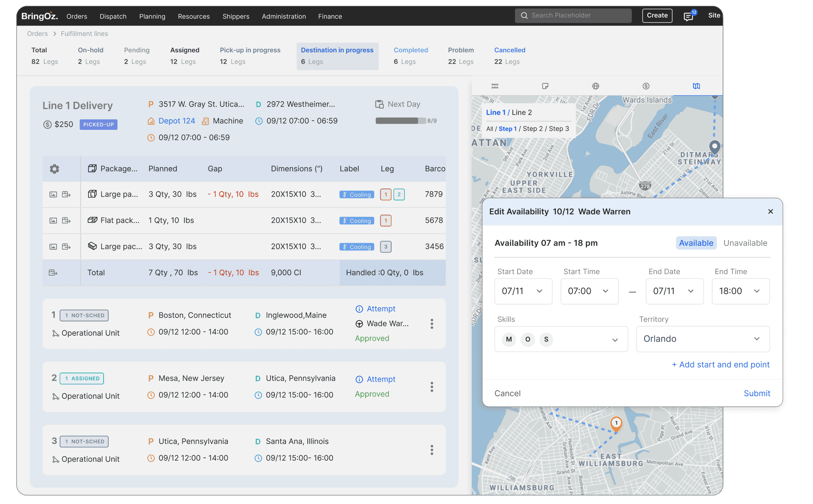This screenshot has width=813, height=504.
Task: Open the Start Time 07:00 dropdown
Action: click(589, 291)
